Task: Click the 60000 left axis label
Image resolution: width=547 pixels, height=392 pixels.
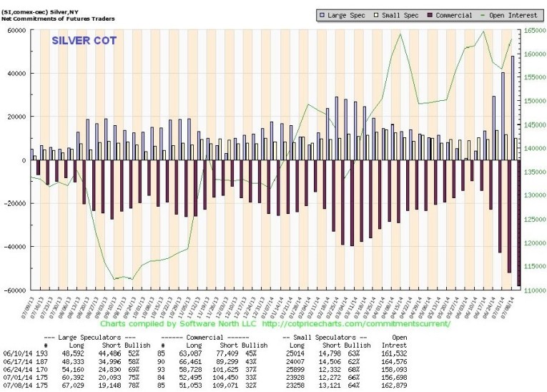Action: coord(15,30)
